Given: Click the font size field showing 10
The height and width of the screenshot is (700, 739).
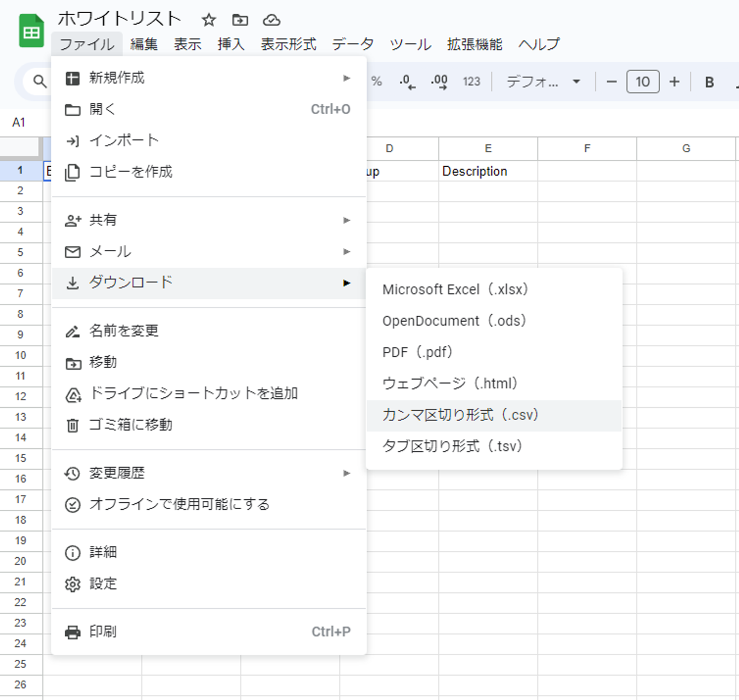Looking at the screenshot, I should 643,81.
